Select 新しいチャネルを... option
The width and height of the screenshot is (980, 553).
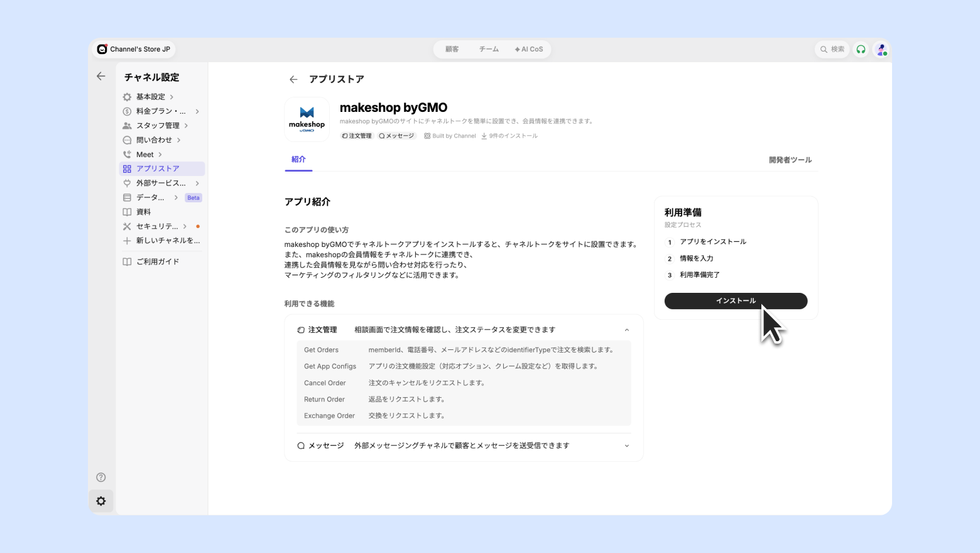click(x=162, y=241)
